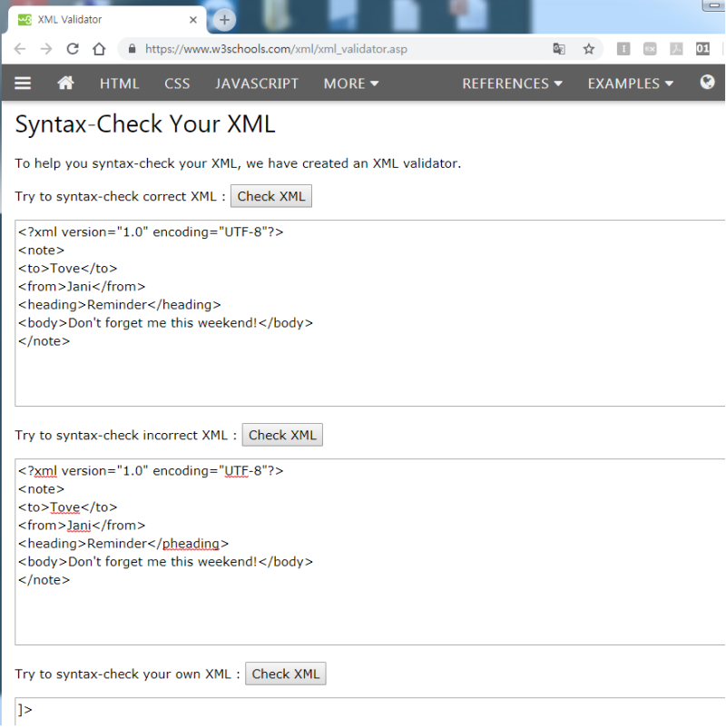Bookmark this page with the star icon
This screenshot has height=728, width=726.
coord(587,49)
